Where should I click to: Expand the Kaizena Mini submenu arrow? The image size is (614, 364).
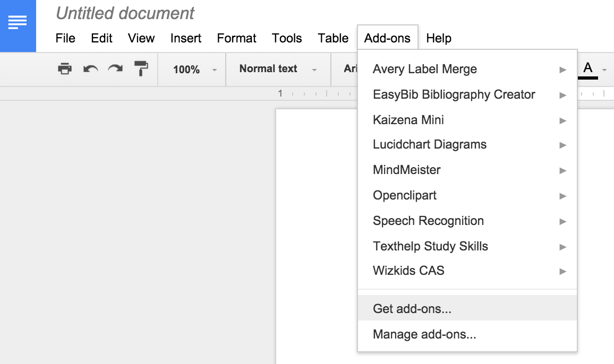pyautogui.click(x=562, y=120)
